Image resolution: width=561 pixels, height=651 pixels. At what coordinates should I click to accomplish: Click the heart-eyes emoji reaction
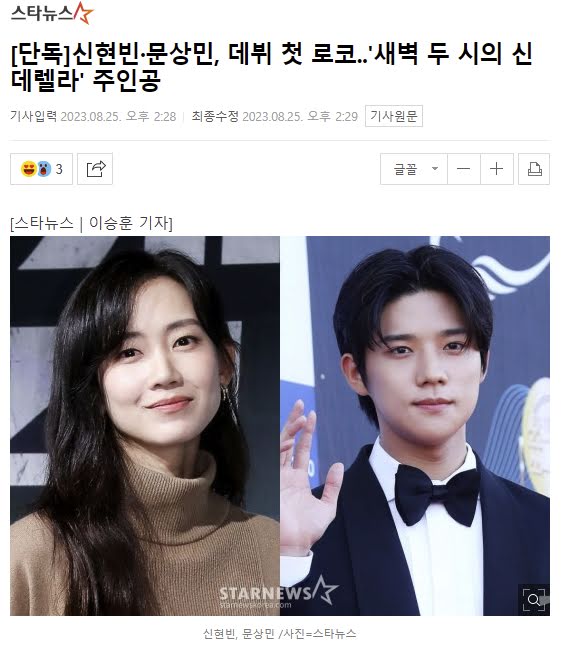(x=29, y=169)
